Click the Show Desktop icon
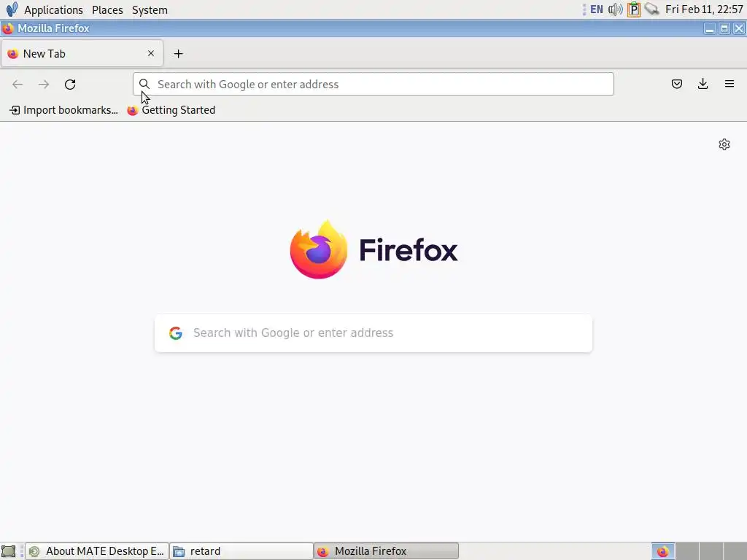This screenshot has height=560, width=747. click(x=9, y=551)
